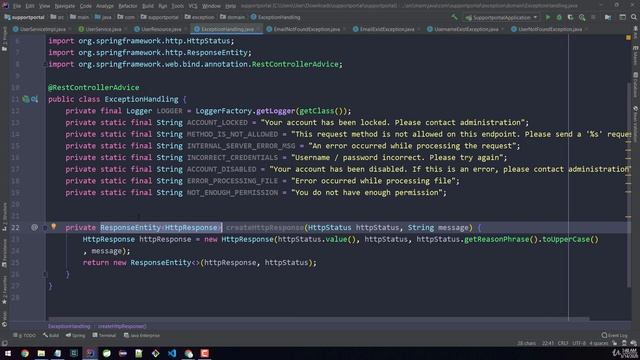The width and height of the screenshot is (640, 360).
Task: Click the disabled stop icon
Action: tap(593, 17)
